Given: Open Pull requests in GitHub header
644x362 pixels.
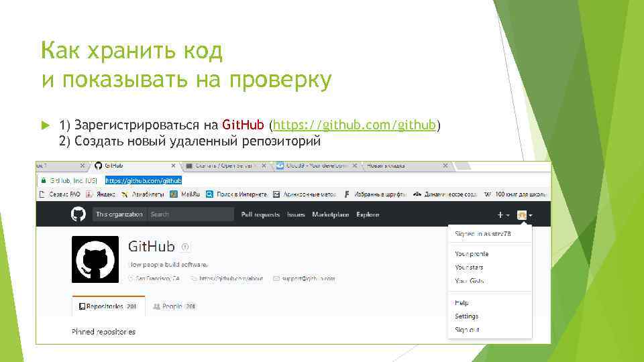Looking at the screenshot, I should pos(260,215).
